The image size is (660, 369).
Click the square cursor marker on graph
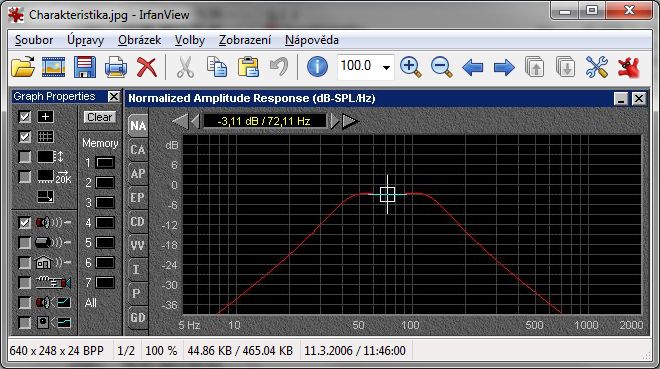(x=387, y=194)
